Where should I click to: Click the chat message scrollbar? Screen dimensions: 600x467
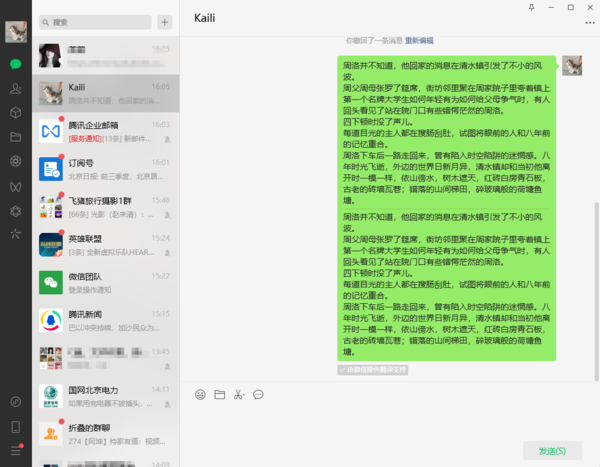coord(597,292)
